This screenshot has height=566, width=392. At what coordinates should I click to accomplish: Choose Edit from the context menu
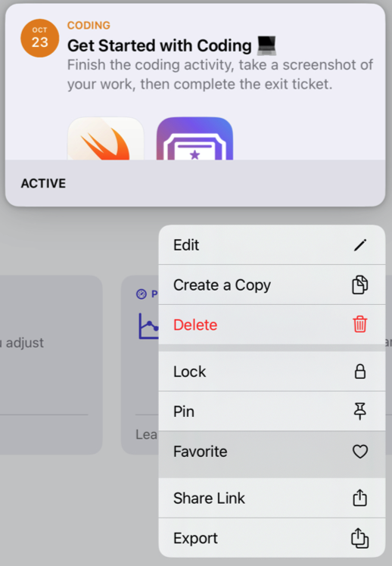pos(272,244)
